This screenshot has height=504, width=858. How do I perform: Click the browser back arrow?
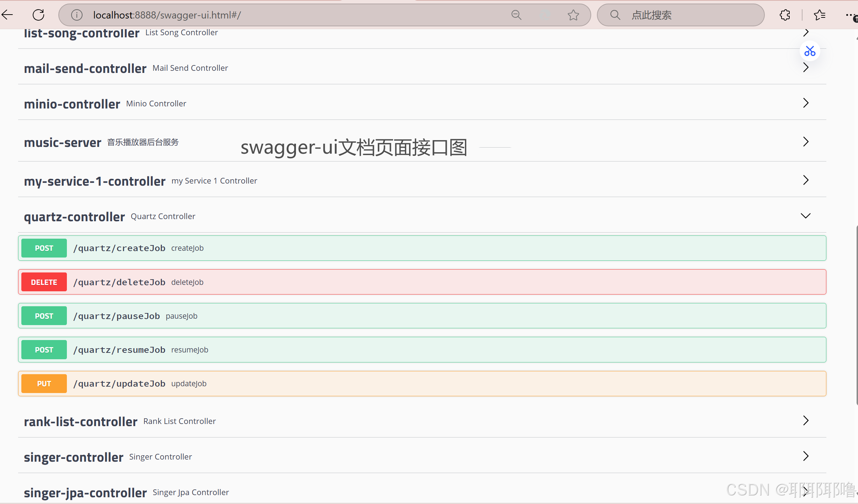coord(8,15)
